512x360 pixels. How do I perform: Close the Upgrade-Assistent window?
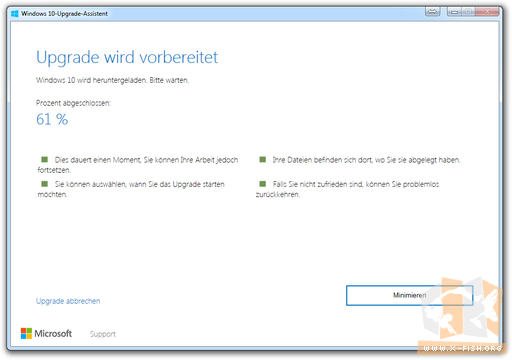click(x=487, y=12)
